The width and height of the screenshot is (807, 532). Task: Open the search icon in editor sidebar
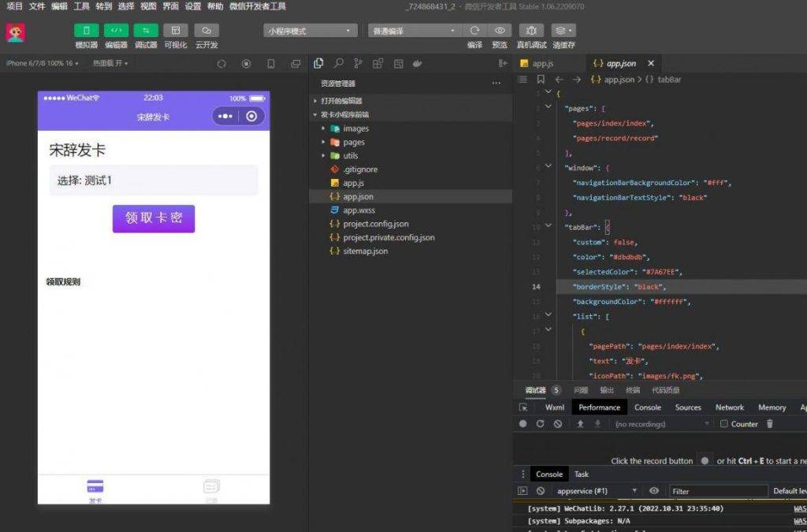[339, 63]
